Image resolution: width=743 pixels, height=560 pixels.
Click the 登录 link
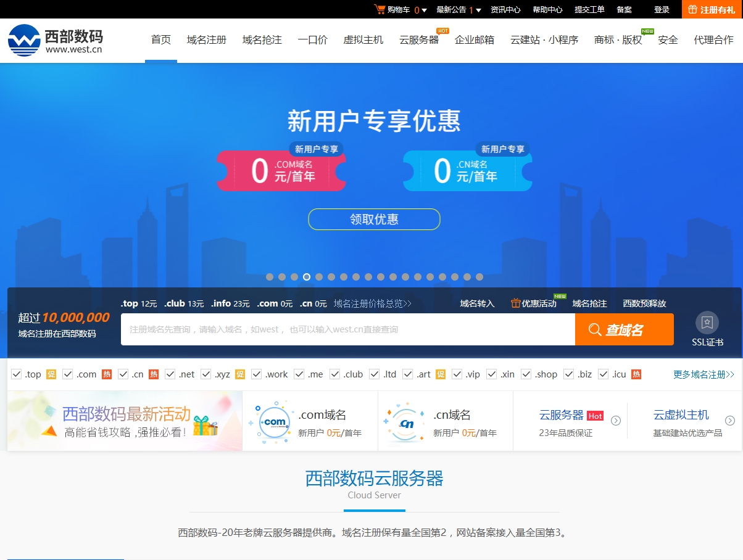tap(662, 9)
